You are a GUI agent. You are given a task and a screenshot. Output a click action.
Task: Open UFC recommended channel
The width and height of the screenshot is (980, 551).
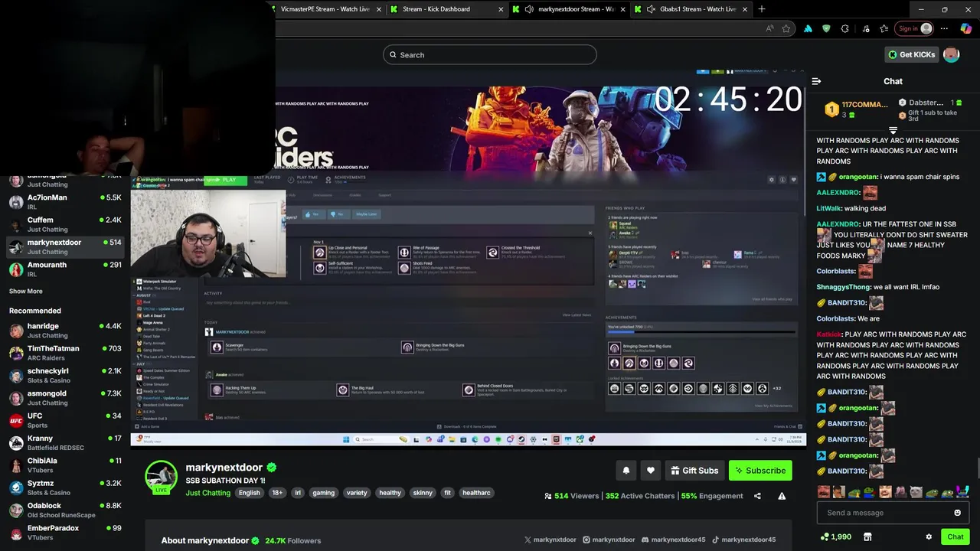65,420
